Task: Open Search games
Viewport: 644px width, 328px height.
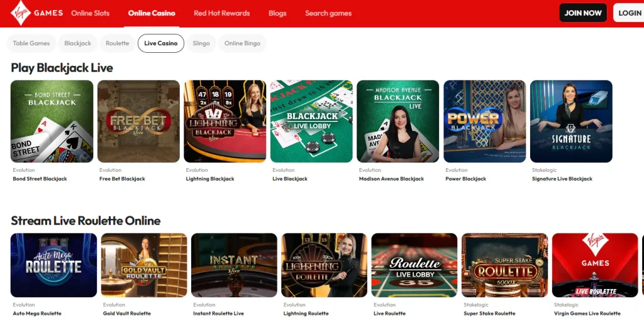Action: [328, 13]
